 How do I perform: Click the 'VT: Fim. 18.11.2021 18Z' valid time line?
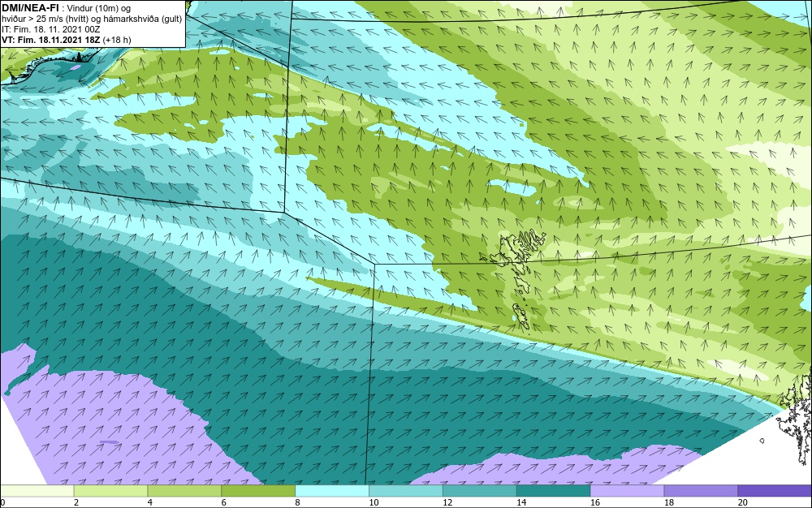[x=51, y=40]
